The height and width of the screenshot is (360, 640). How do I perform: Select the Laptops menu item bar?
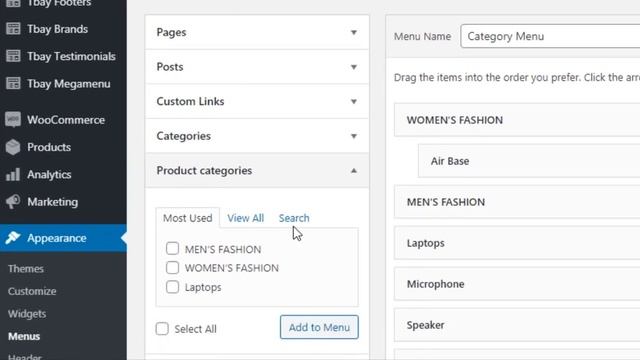pyautogui.click(x=517, y=243)
